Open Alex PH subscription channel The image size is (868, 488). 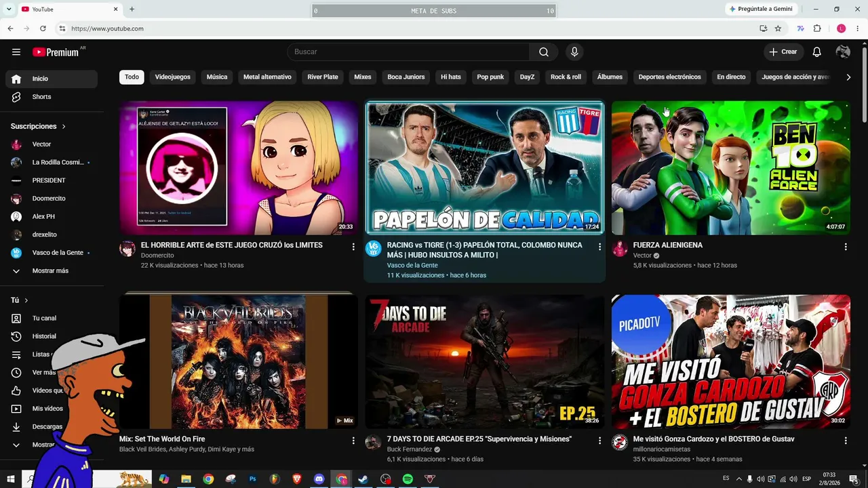[x=52, y=217]
